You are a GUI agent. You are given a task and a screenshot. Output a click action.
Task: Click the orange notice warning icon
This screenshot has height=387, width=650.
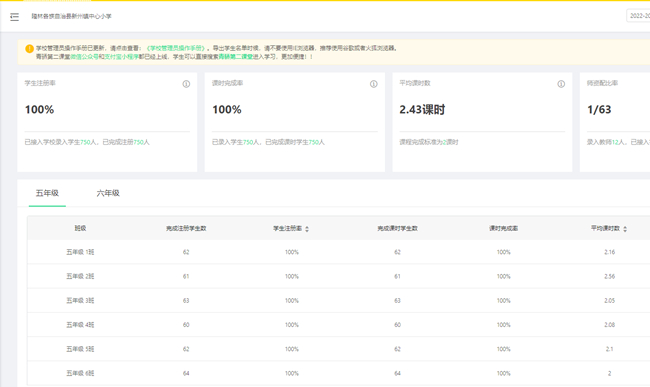pyautogui.click(x=29, y=48)
